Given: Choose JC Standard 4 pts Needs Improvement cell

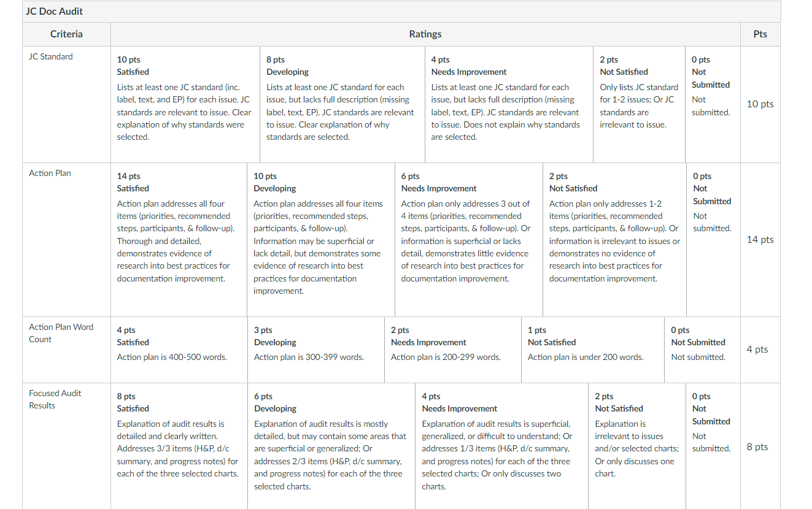Looking at the screenshot, I should 509,104.
